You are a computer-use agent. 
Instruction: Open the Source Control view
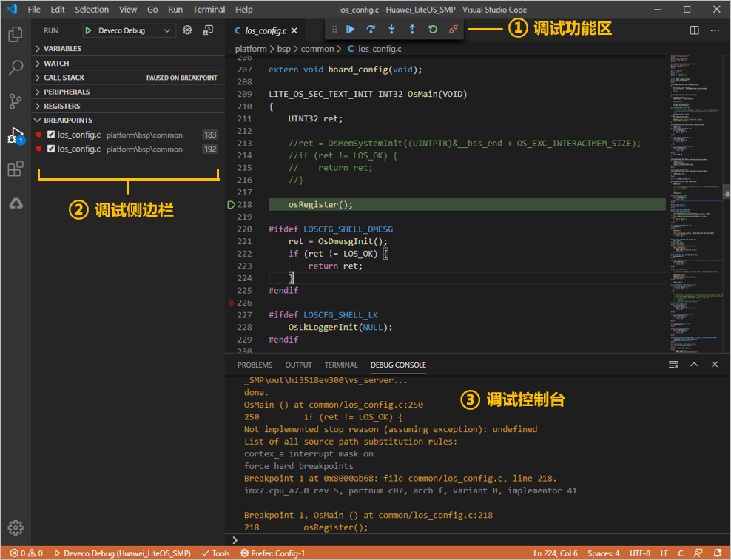click(16, 102)
